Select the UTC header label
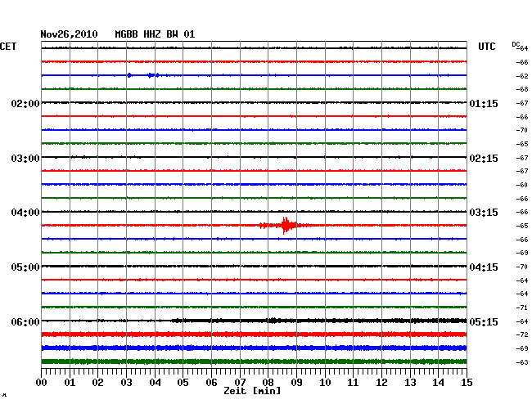The height and width of the screenshot is (404, 532). (486, 47)
